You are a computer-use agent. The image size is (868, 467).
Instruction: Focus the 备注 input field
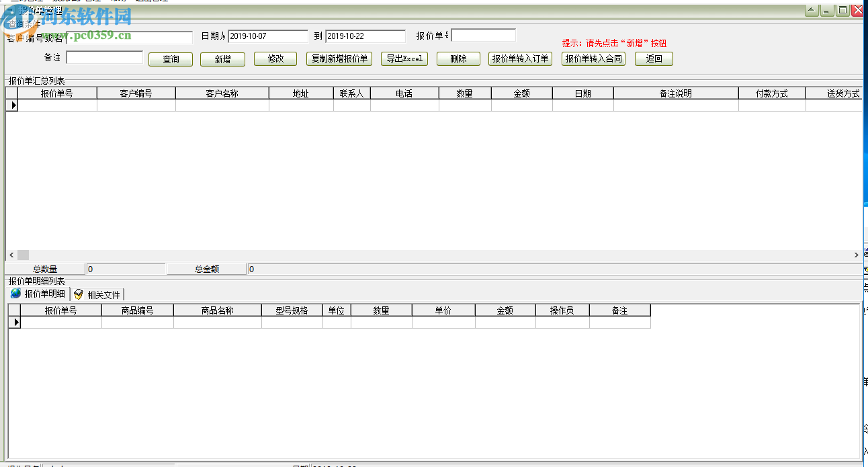(105, 57)
